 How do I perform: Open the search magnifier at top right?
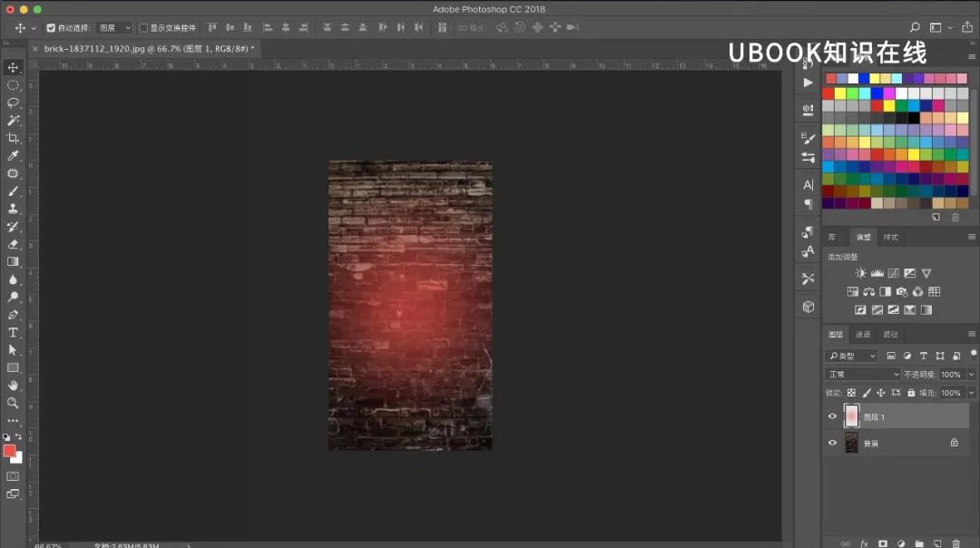(915, 27)
